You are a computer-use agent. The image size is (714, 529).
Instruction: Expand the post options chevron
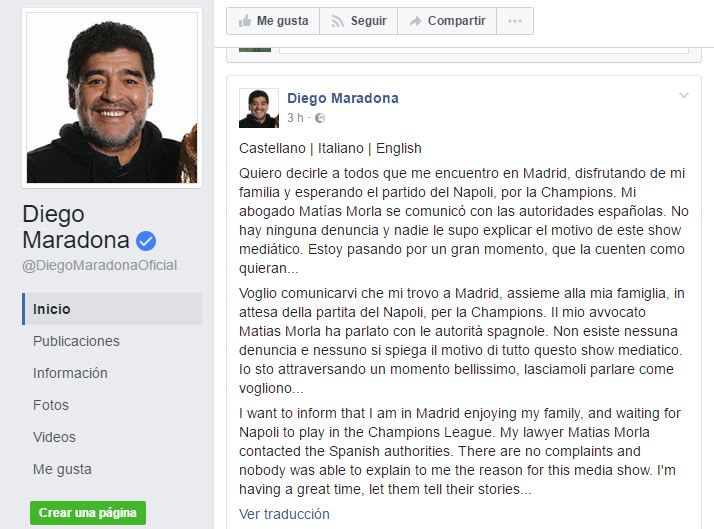point(683,96)
